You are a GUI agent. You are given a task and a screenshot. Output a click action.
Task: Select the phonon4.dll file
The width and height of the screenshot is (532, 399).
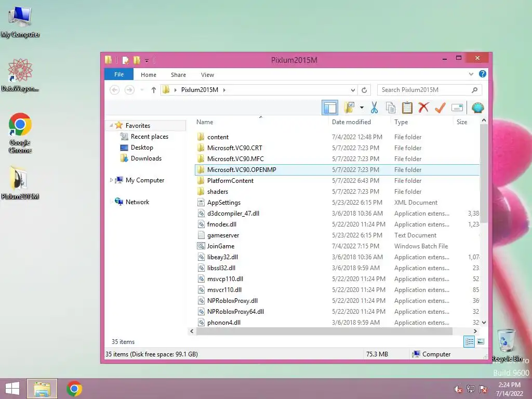coord(223,322)
